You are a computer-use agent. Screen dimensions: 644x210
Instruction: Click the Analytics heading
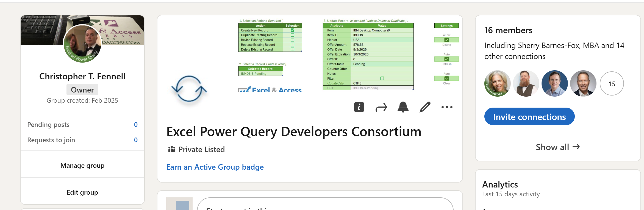tap(500, 184)
